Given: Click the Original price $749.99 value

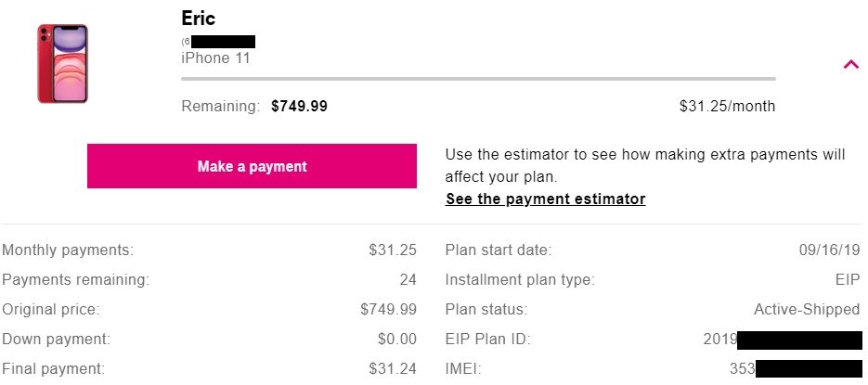Looking at the screenshot, I should click(x=389, y=309).
